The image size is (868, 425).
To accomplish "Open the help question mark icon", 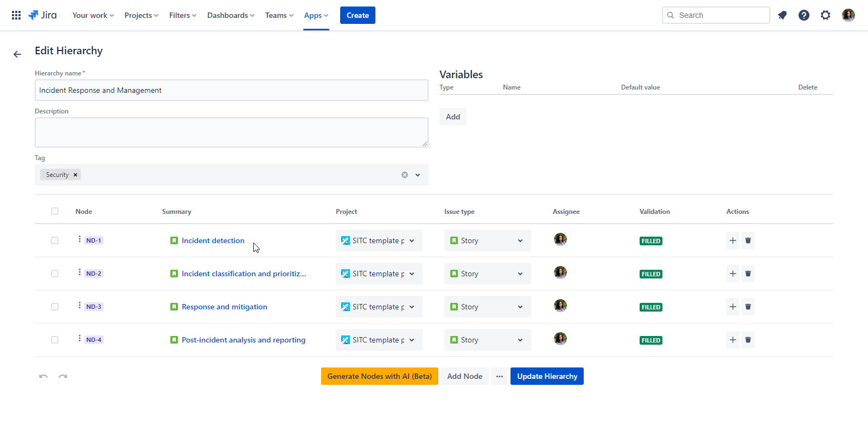I will point(804,15).
